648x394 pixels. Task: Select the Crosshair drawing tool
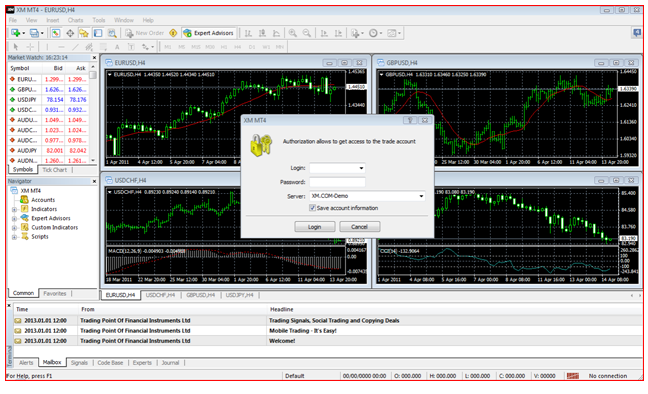30,47
